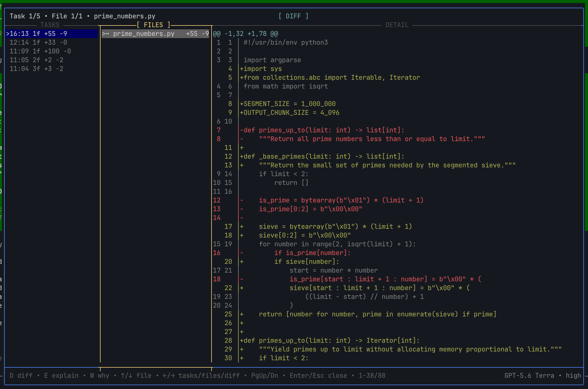The width and height of the screenshot is (588, 389).
Task: Click the hunk header '@@ -1,32 +1,78 @@'
Action: pos(246,34)
